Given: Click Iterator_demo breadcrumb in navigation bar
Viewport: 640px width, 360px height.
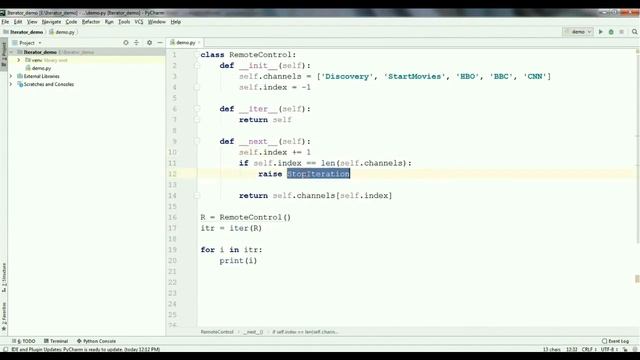Looking at the screenshot, I should coord(23,32).
